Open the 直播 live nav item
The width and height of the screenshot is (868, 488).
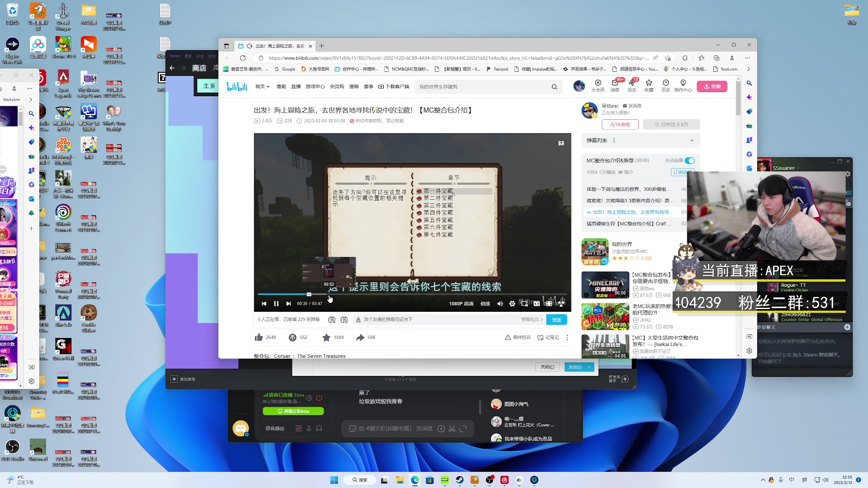click(296, 87)
